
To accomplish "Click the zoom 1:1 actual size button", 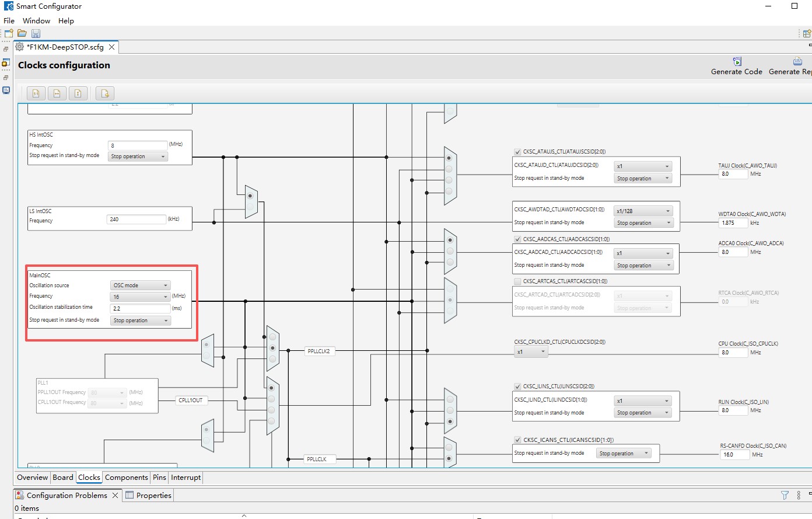I will (x=36, y=93).
